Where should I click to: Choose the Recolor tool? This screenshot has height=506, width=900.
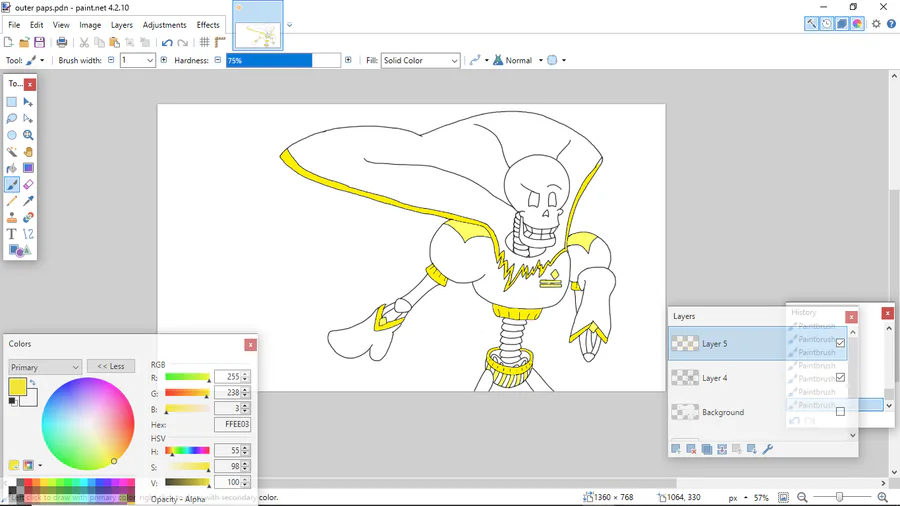pos(28,217)
